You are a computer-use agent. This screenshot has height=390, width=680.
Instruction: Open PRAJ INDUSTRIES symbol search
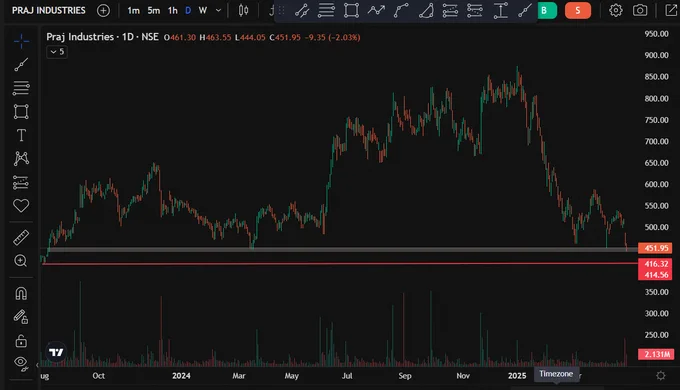coord(49,10)
